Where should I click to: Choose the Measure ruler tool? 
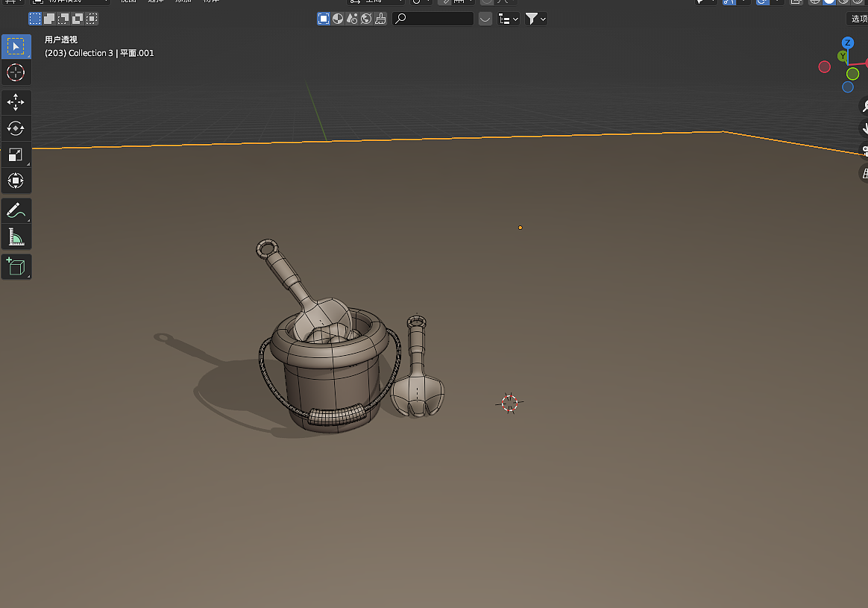[x=16, y=237]
